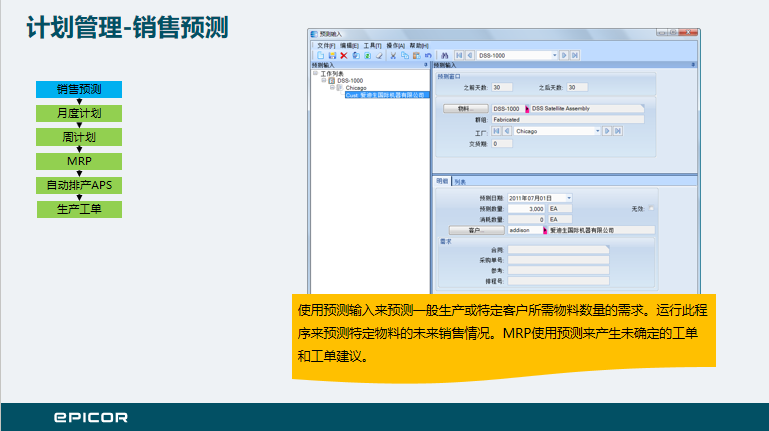The image size is (769, 431).
Task: Click the 物料... button
Action: click(x=465, y=108)
